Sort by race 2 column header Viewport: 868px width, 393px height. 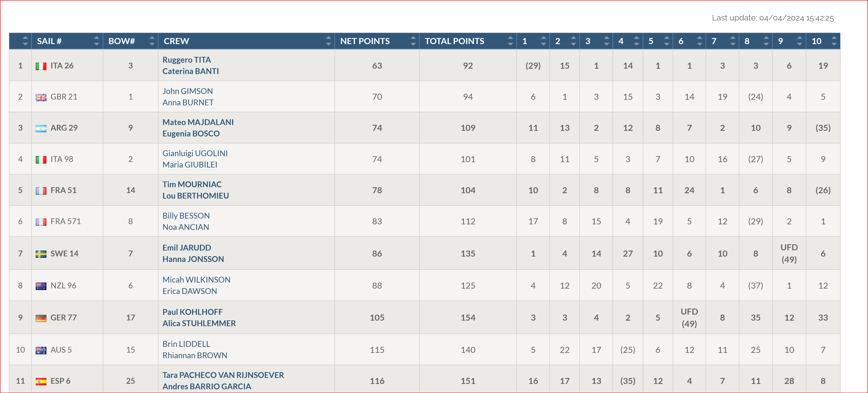click(565, 41)
